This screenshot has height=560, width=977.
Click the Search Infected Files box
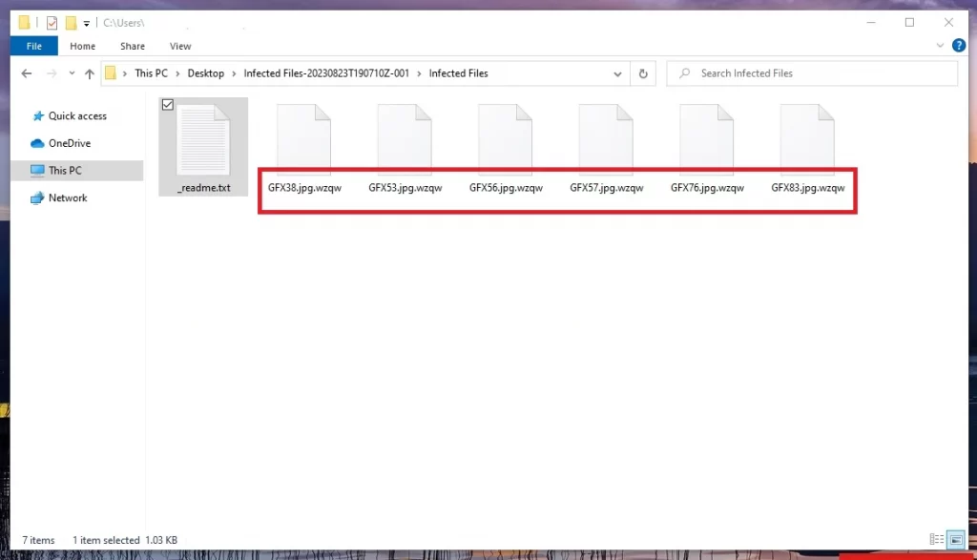tap(812, 73)
